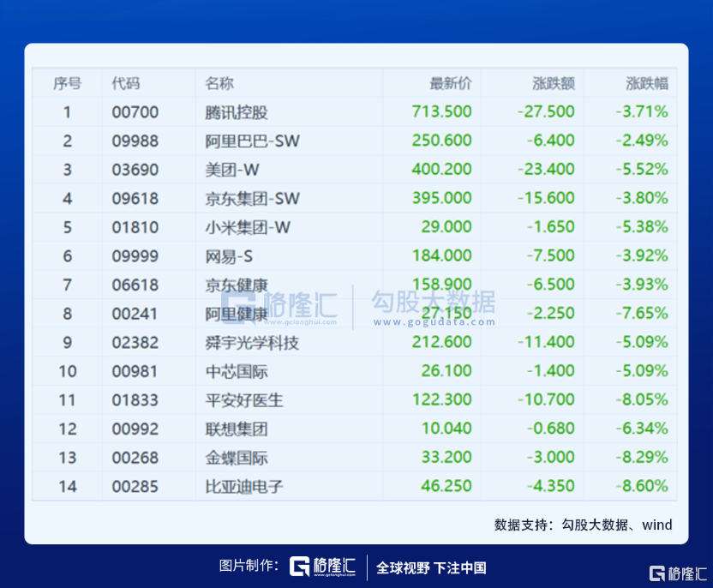Click the 数据支持 source note
Screen dimensions: 713x588
[x=583, y=525]
